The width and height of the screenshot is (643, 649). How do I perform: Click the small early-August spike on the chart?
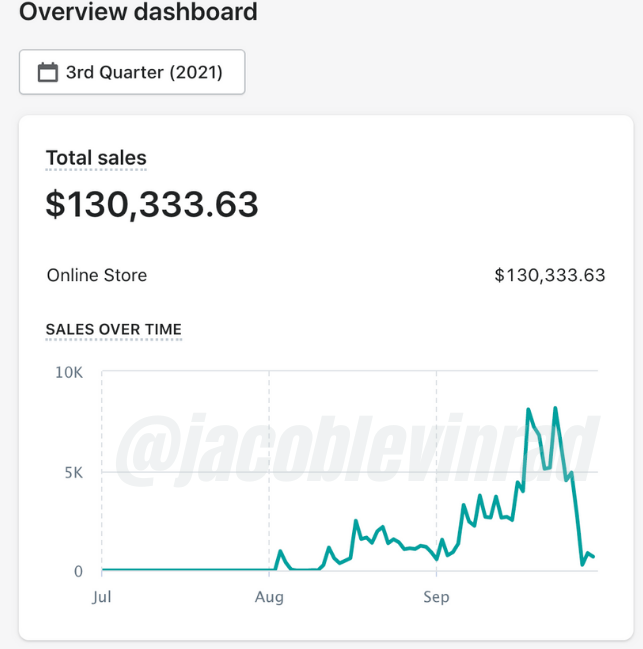click(x=280, y=551)
